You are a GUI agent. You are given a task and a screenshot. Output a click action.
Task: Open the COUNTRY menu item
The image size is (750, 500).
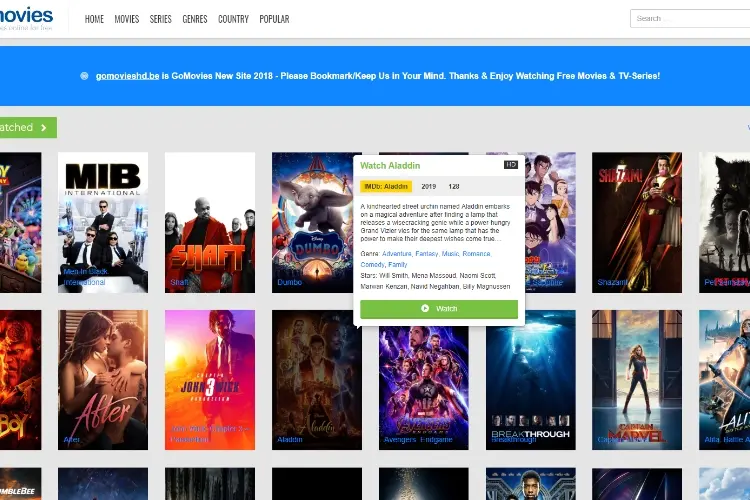[x=233, y=19]
